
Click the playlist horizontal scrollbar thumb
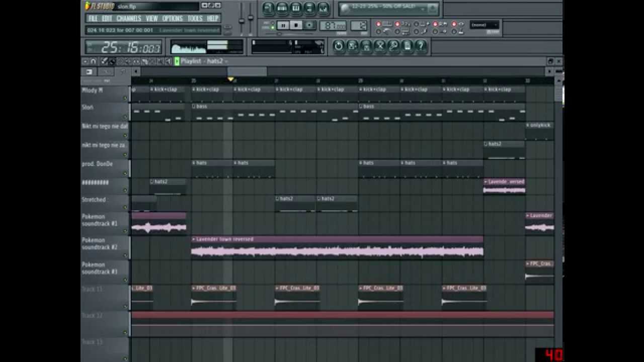pos(247,72)
